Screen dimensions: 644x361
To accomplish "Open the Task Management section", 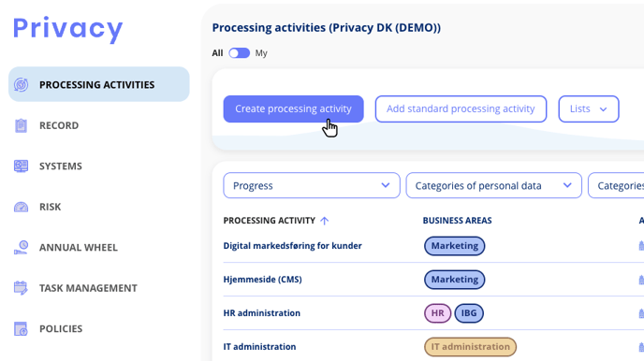I will pos(88,288).
